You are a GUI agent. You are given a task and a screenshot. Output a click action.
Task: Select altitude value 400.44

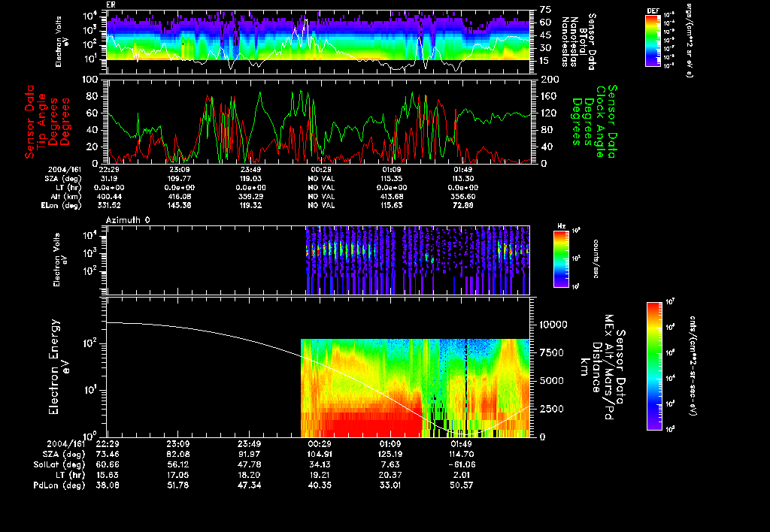coord(109,196)
